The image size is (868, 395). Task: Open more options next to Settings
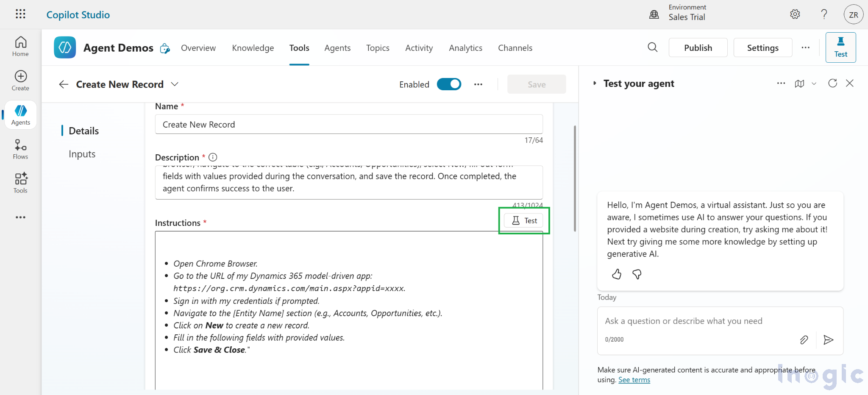click(x=806, y=47)
